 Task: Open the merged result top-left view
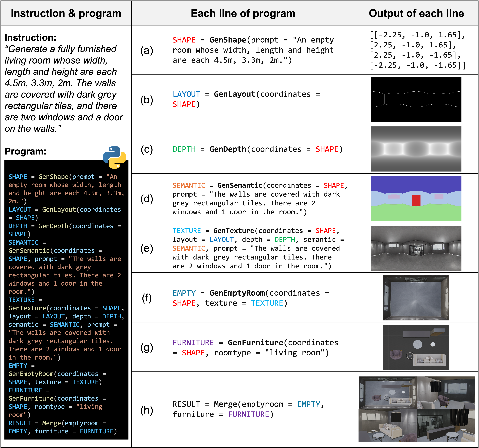[387, 392]
